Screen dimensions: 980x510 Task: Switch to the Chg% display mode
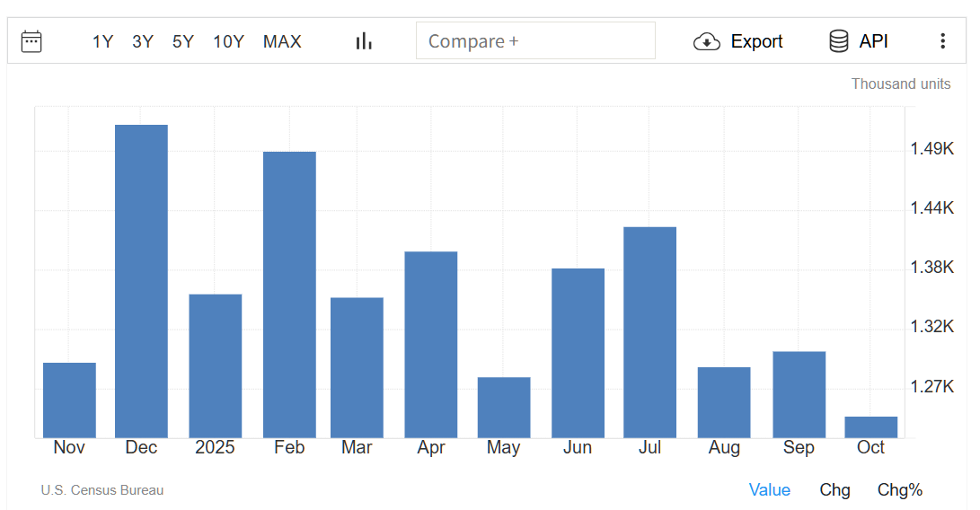[x=900, y=489]
